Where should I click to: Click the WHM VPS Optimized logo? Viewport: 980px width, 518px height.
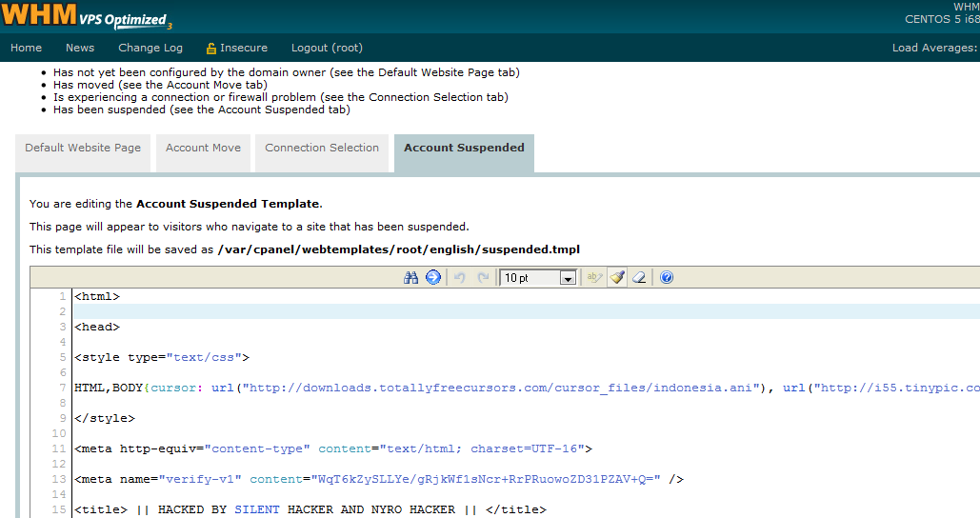click(87, 15)
